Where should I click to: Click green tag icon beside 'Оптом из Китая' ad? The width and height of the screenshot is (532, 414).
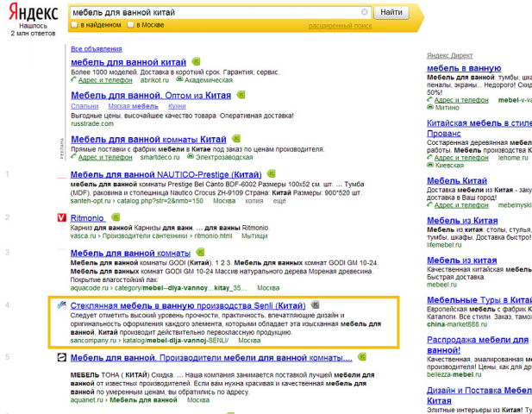[241, 95]
